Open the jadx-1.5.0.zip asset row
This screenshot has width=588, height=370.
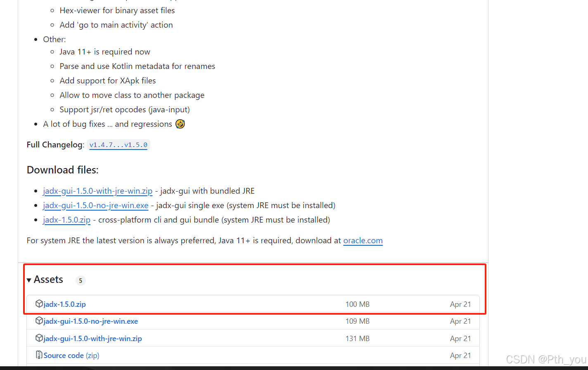coord(64,304)
